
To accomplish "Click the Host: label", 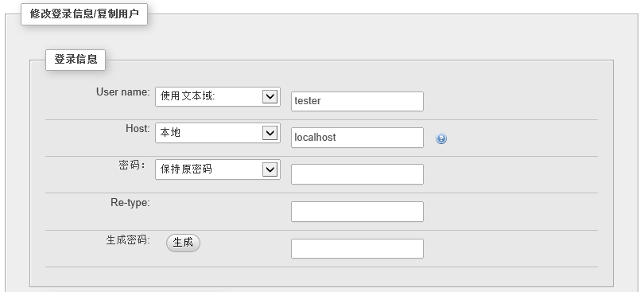I will [138, 129].
